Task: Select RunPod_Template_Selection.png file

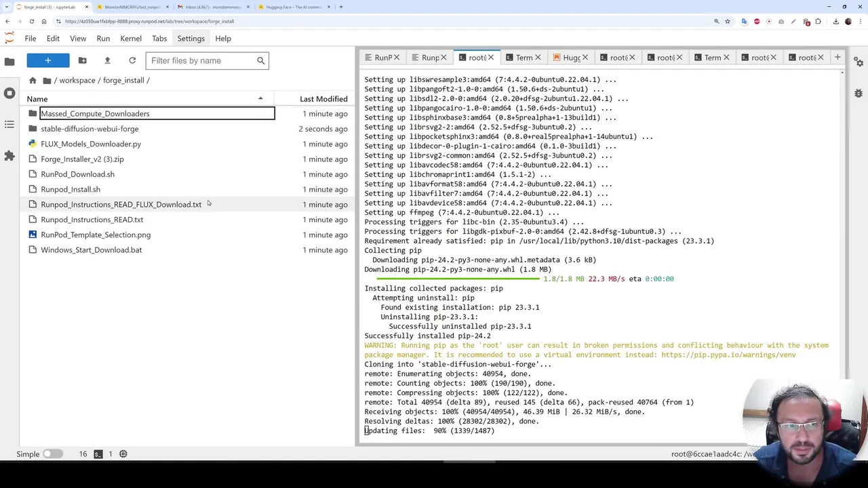Action: pyautogui.click(x=187, y=235)
